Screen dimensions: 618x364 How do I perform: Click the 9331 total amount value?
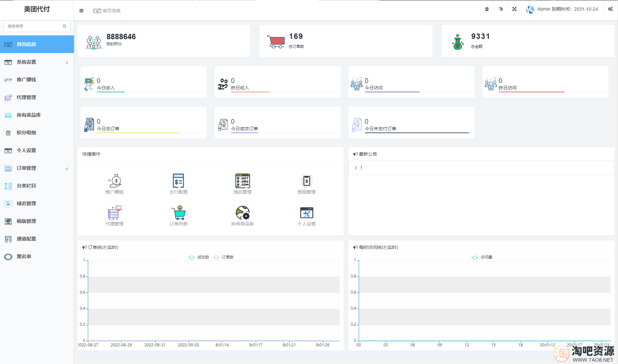tap(481, 36)
